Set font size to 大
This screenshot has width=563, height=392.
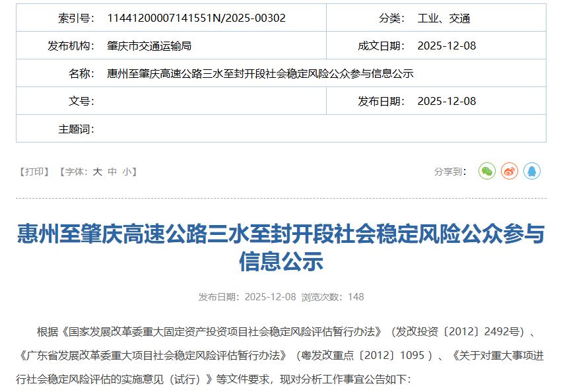pyautogui.click(x=97, y=172)
